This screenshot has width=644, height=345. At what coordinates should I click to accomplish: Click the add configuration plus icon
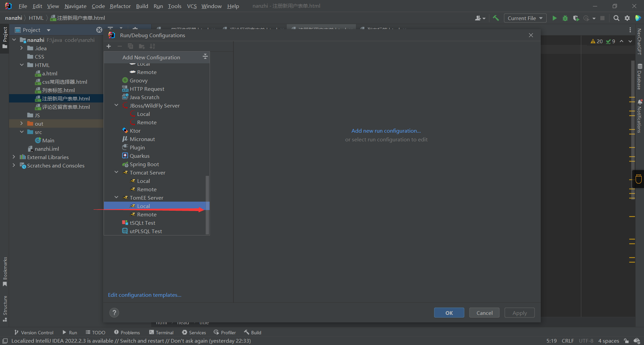109,46
